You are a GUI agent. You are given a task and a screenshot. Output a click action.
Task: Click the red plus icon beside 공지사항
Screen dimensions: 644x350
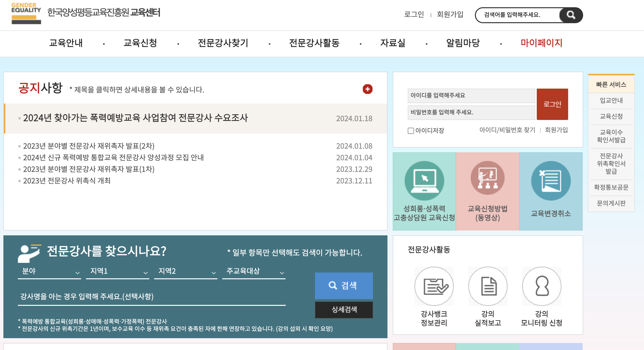pyautogui.click(x=367, y=89)
